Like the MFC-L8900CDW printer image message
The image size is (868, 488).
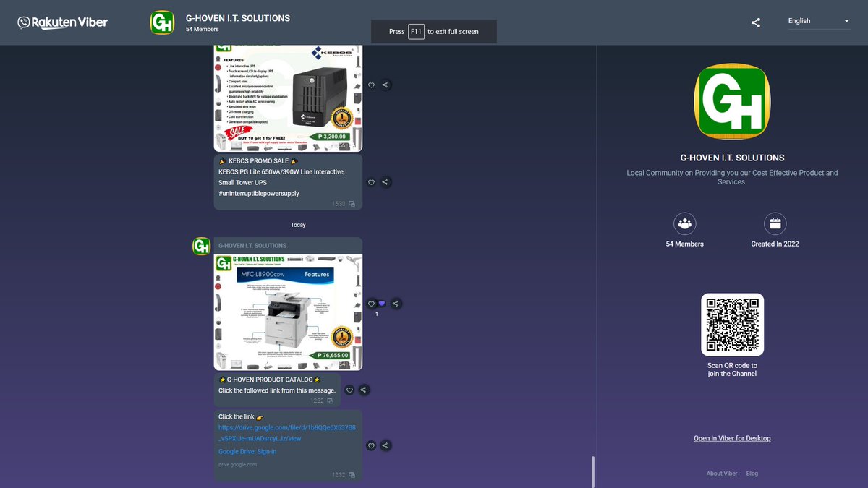(372, 304)
